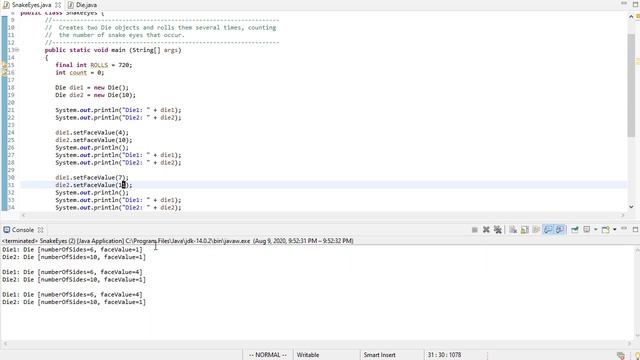The height and width of the screenshot is (360, 640).
Task: Click die1.setFaceValue(7) on line 30
Action: click(x=92, y=178)
